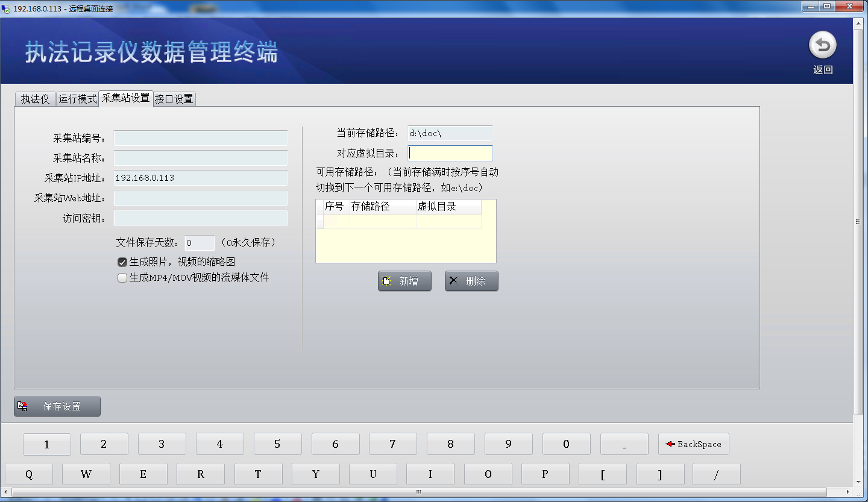Click the 返回 back arrow icon
This screenshot has width=868, height=502.
[x=822, y=46]
